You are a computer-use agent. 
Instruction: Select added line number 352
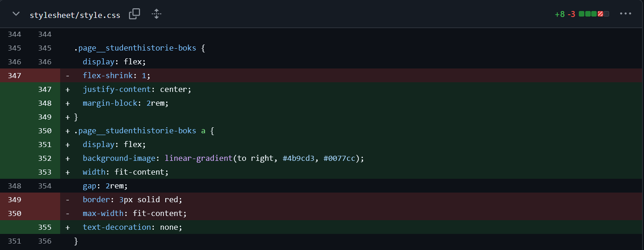tap(45, 159)
